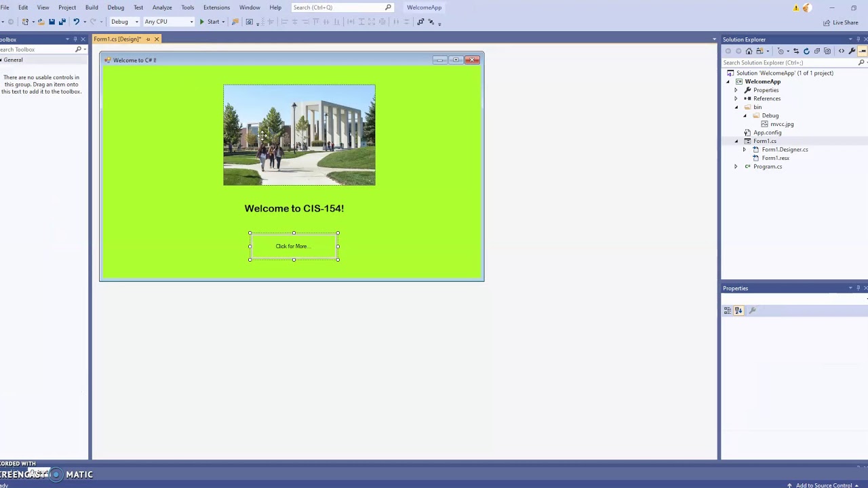The image size is (868, 488).
Task: Toggle Preview Selected Items in Solution Explorer
Action: pyautogui.click(x=863, y=51)
